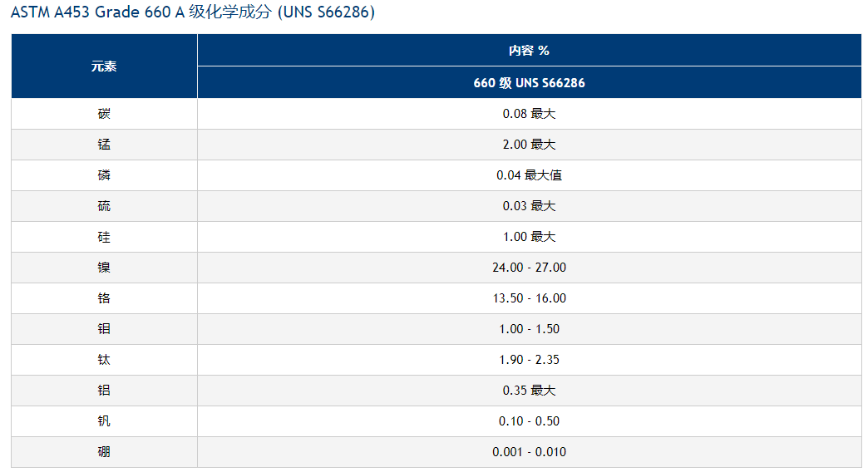Click the 碳 element cell
This screenshot has height=472, width=868.
click(x=104, y=114)
